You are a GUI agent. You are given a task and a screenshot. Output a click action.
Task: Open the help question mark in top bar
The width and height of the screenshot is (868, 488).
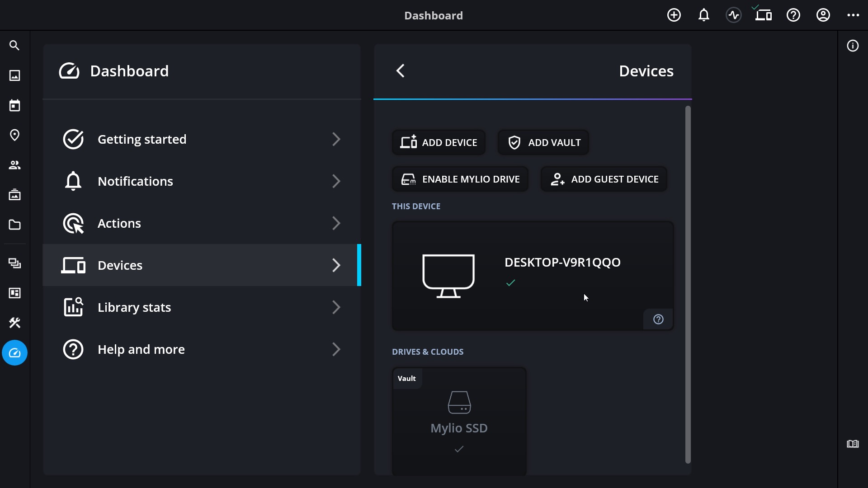(793, 15)
